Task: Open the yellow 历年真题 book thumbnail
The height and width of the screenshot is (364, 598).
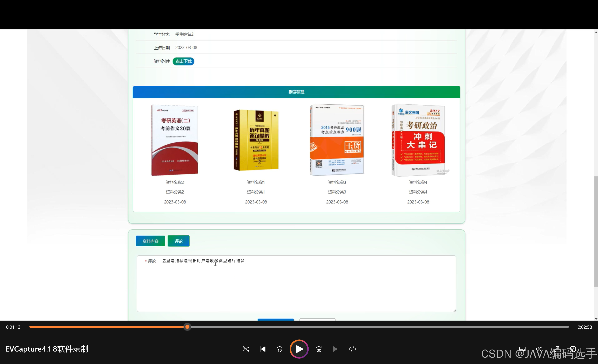Action: pyautogui.click(x=256, y=140)
